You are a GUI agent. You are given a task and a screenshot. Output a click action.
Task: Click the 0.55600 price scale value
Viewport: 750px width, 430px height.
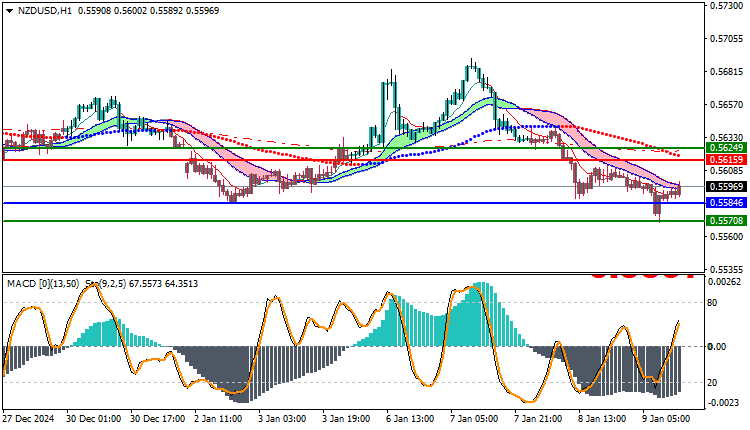click(x=727, y=237)
